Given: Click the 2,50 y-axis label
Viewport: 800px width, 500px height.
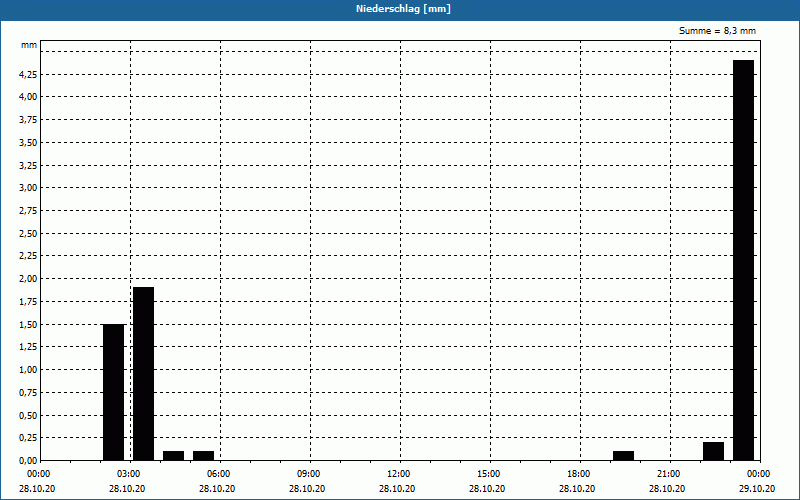Looking at the screenshot, I should point(28,234).
